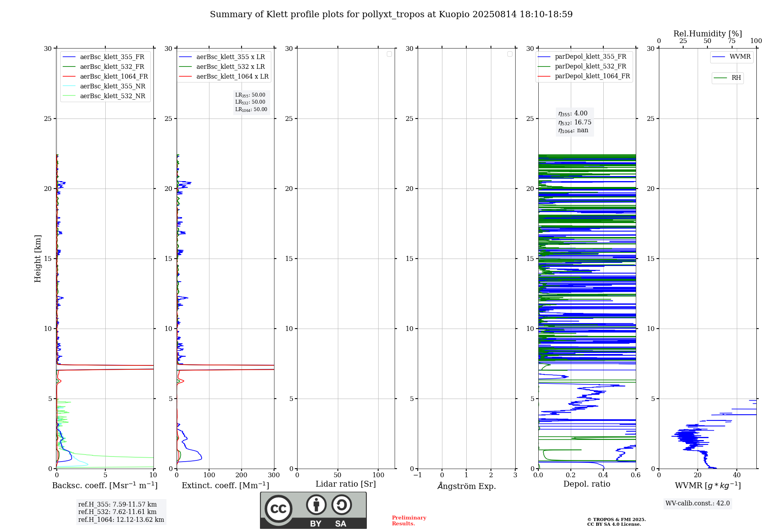Click the Extinct. coeff. axis label

(226, 485)
